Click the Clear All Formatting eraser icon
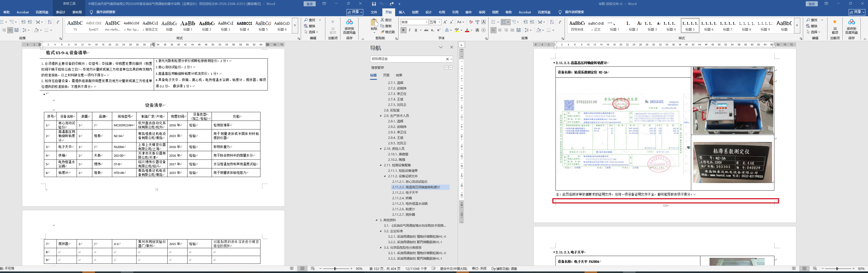 (471, 22)
